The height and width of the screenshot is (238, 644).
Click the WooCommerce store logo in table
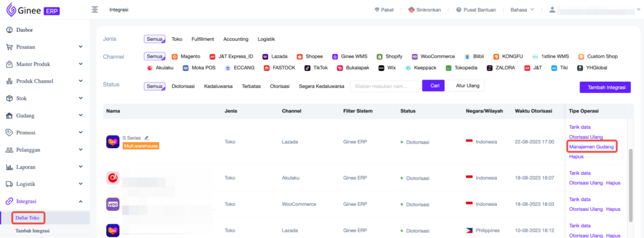coord(113,204)
